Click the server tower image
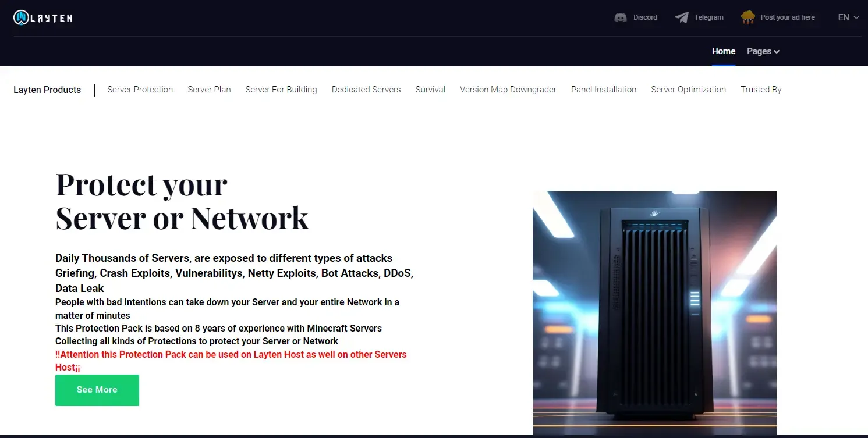The width and height of the screenshot is (868, 438). point(655,313)
